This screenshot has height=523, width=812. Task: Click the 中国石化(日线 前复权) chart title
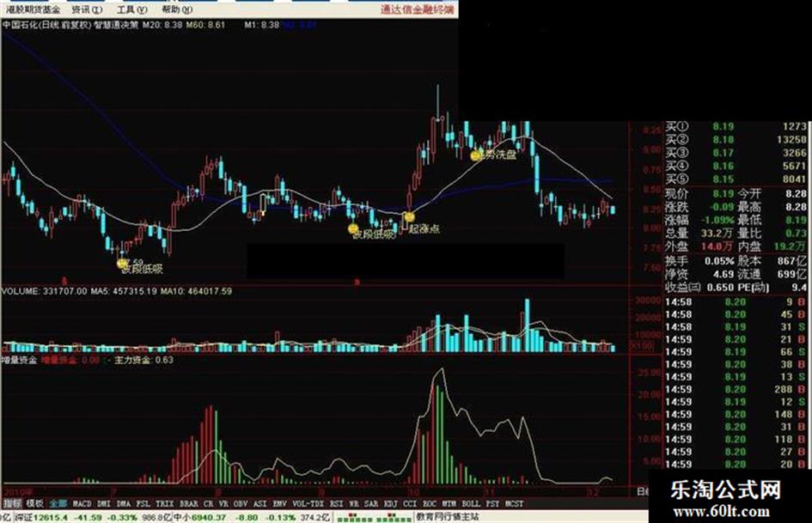[46, 24]
